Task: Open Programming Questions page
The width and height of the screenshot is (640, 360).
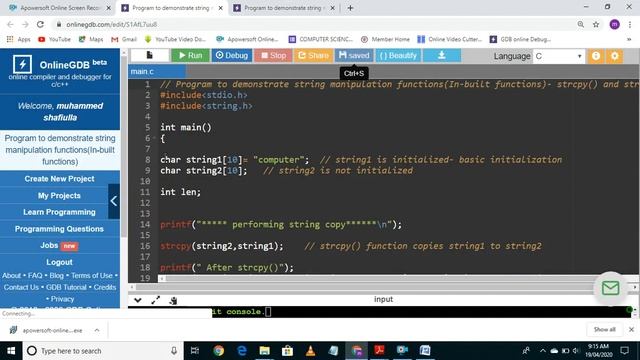Action: [59, 229]
